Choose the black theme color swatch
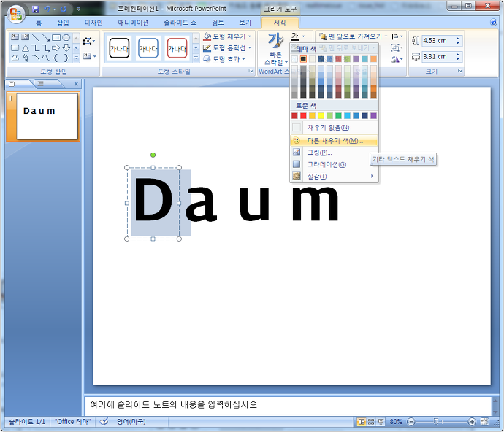This screenshot has height=432, width=504. click(x=303, y=59)
